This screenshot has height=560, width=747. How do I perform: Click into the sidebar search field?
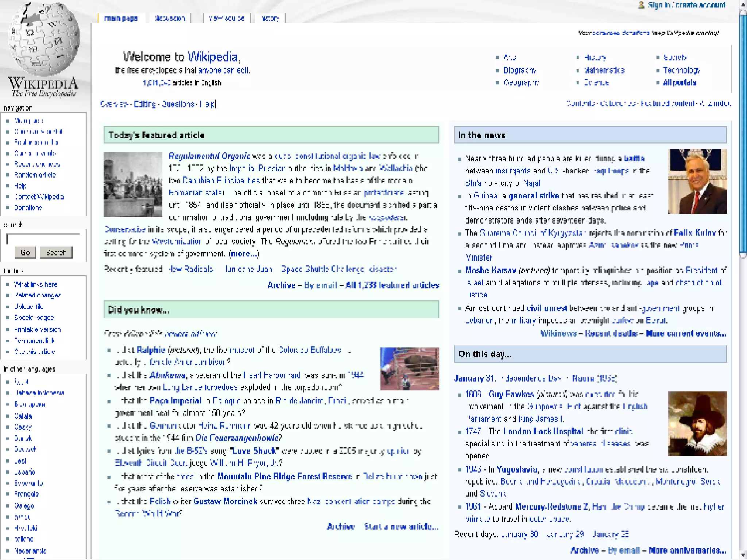[x=43, y=239]
